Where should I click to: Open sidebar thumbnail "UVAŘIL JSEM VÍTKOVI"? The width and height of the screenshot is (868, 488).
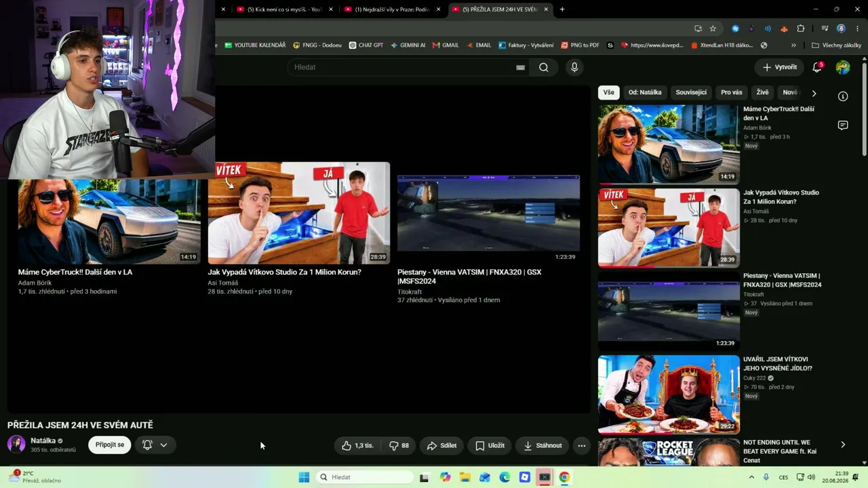(x=669, y=394)
